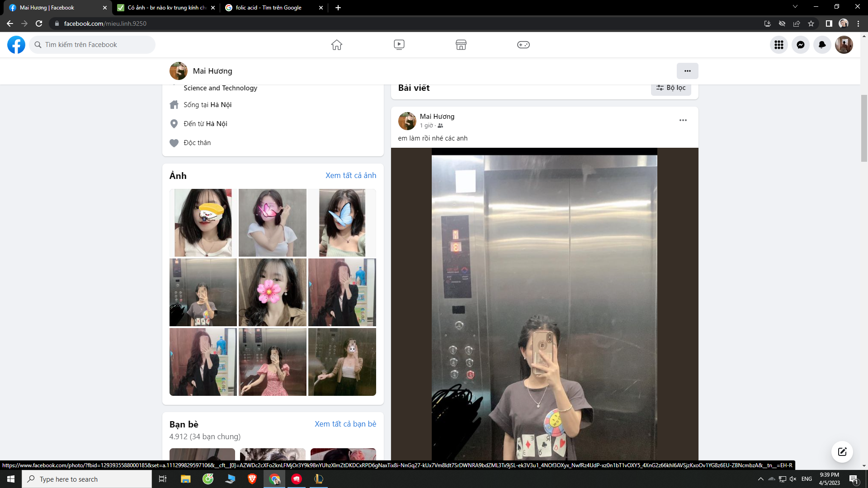Screen dimensions: 868x488
Task: Open profile header three-dot options button
Action: pyautogui.click(x=687, y=71)
